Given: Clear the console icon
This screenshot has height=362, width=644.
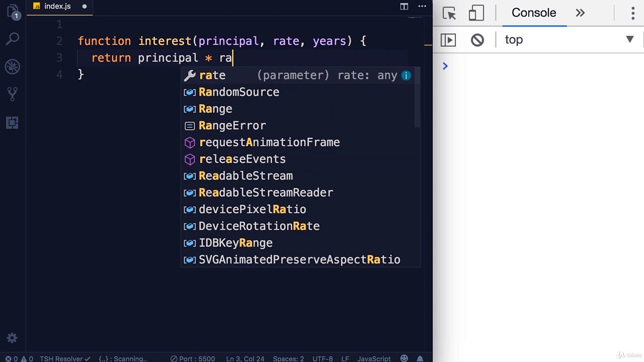Looking at the screenshot, I should click(477, 40).
